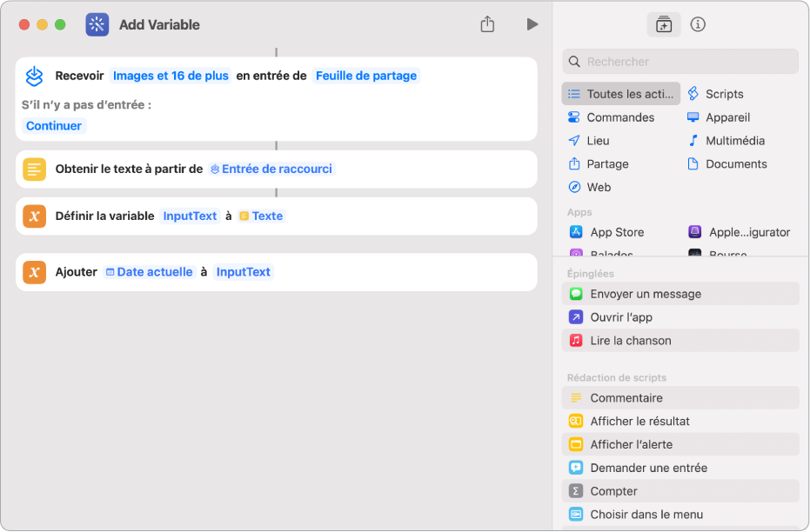Open the action library panel icon

pos(663,24)
